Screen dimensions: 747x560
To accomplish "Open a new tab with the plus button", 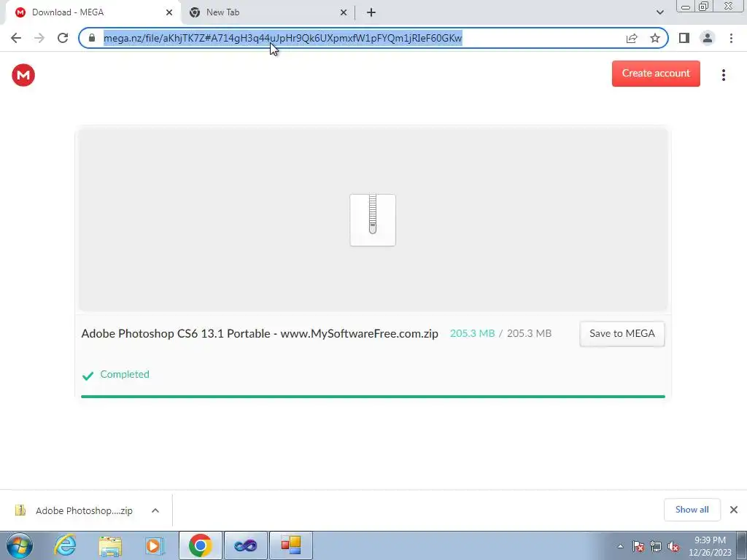I will (x=371, y=12).
